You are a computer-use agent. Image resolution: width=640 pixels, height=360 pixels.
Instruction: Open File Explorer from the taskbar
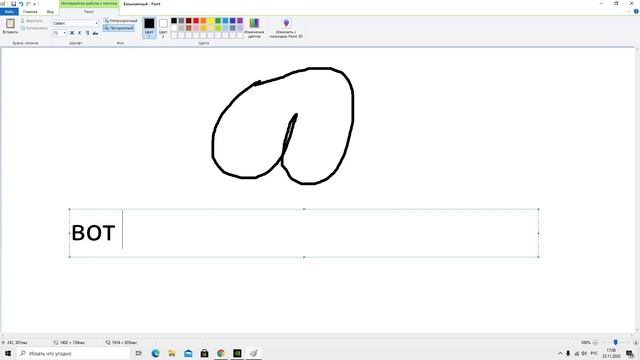(172, 353)
